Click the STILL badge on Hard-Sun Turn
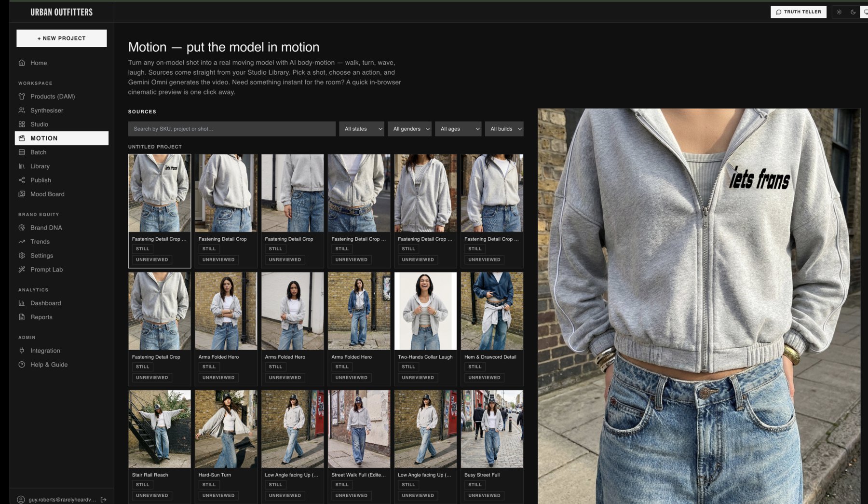Screen dimensions: 868x504 [209, 485]
